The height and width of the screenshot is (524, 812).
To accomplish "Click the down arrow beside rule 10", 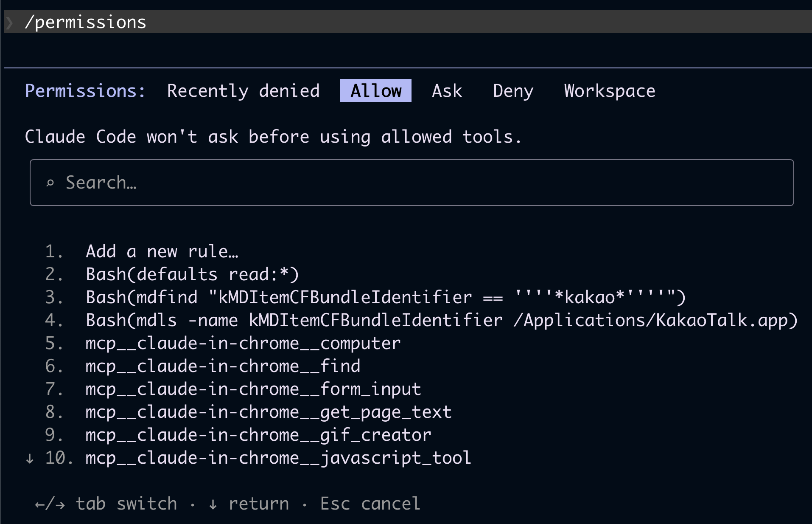I will (x=30, y=459).
